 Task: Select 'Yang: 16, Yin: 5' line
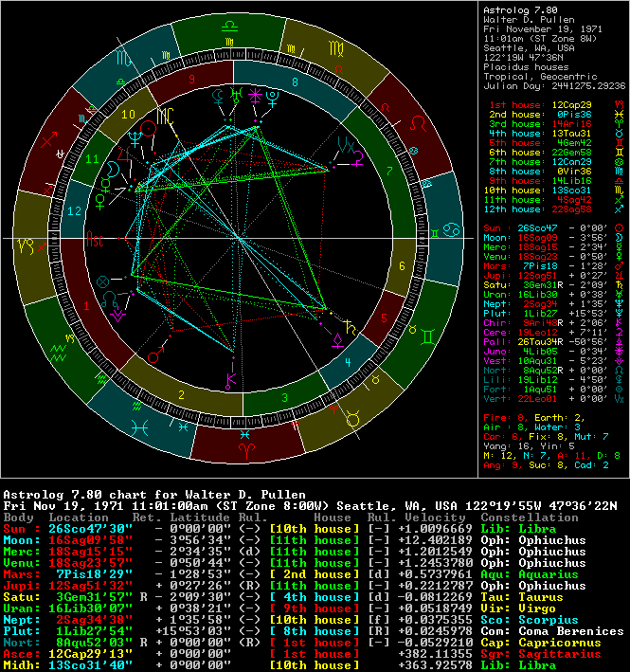[528, 446]
